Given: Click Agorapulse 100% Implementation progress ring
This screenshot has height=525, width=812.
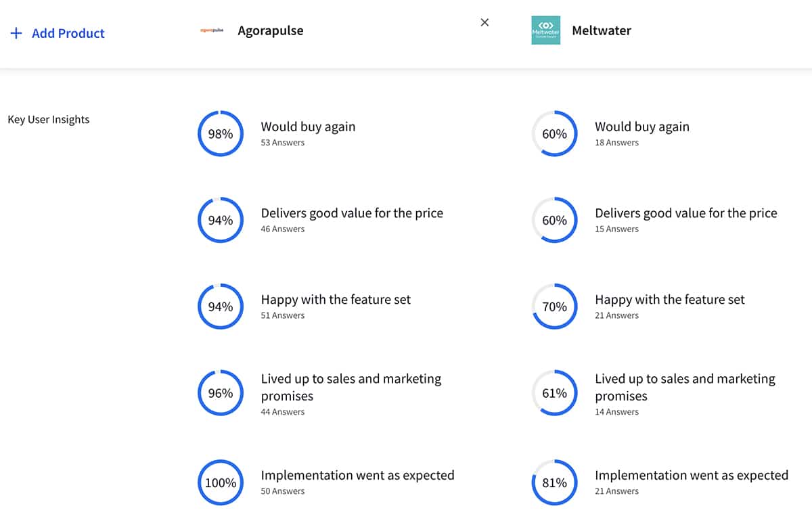Looking at the screenshot, I should (x=221, y=482).
